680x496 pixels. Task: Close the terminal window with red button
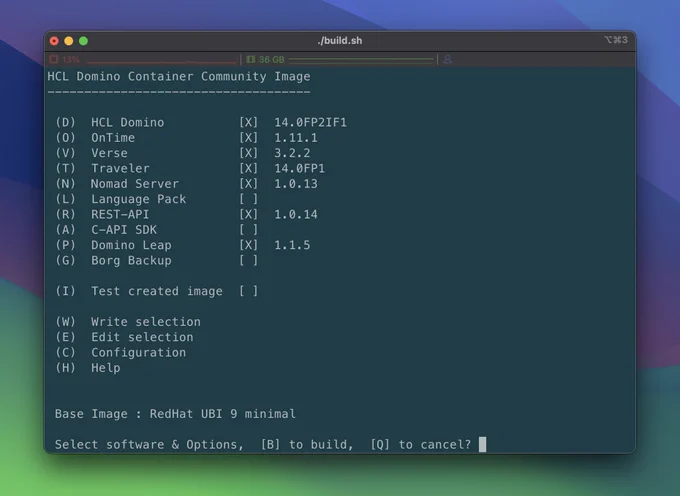pyautogui.click(x=54, y=41)
